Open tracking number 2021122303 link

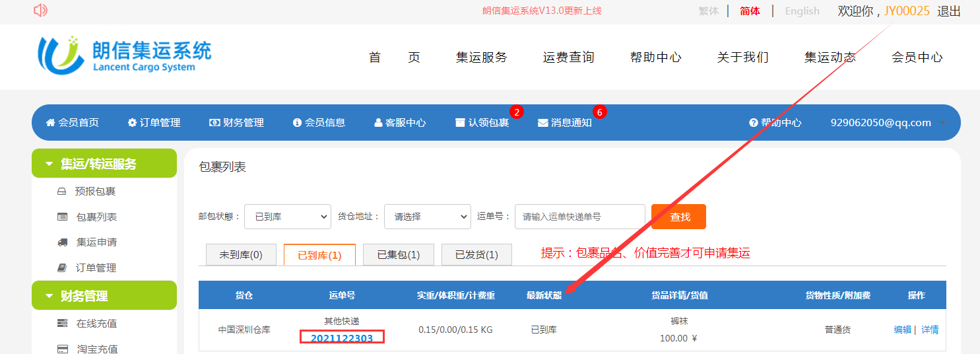[342, 338]
